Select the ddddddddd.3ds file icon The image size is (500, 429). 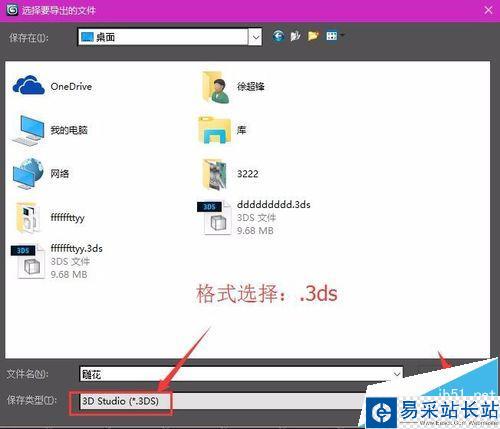pos(214,218)
